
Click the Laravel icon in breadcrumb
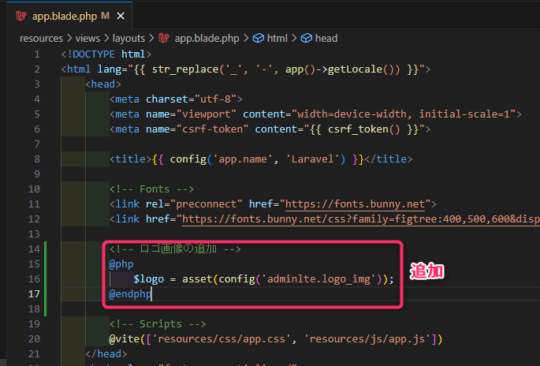coord(164,38)
